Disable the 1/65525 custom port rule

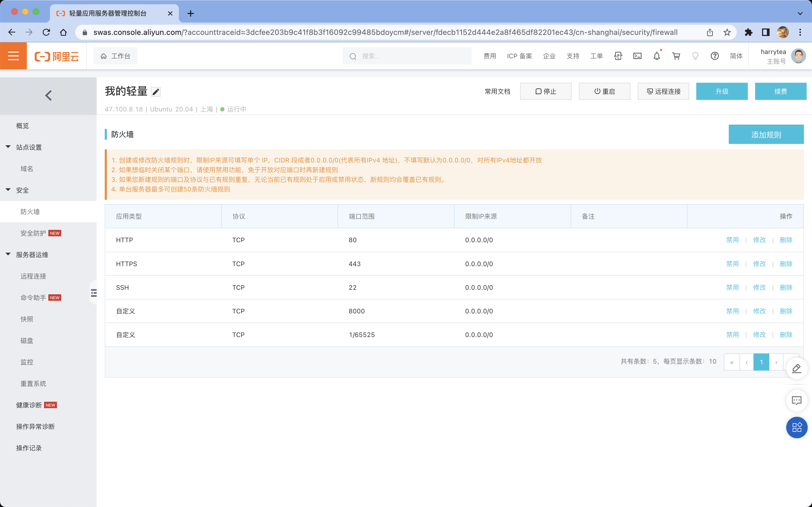732,335
